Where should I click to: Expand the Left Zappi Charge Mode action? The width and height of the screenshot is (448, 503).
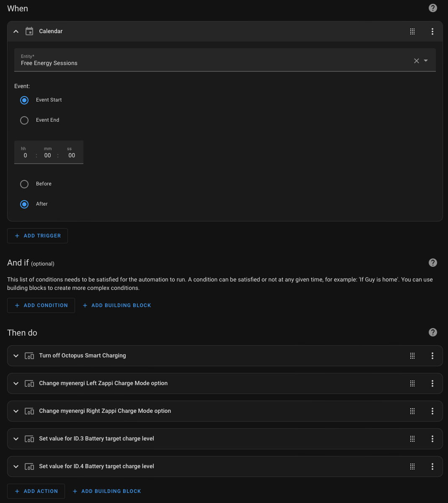(16, 383)
